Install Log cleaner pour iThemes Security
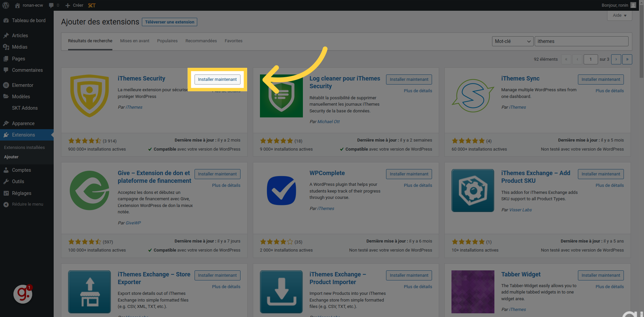The width and height of the screenshot is (644, 317). click(409, 80)
